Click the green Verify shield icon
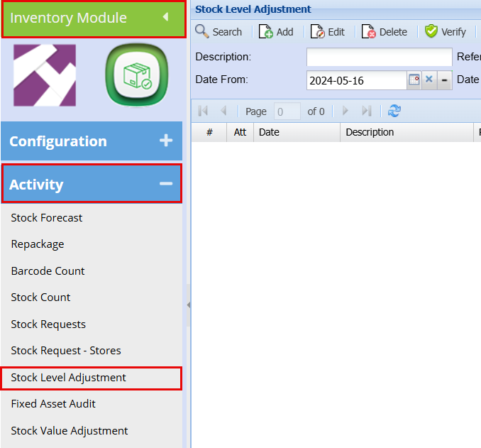The width and height of the screenshot is (481, 448). click(x=431, y=31)
